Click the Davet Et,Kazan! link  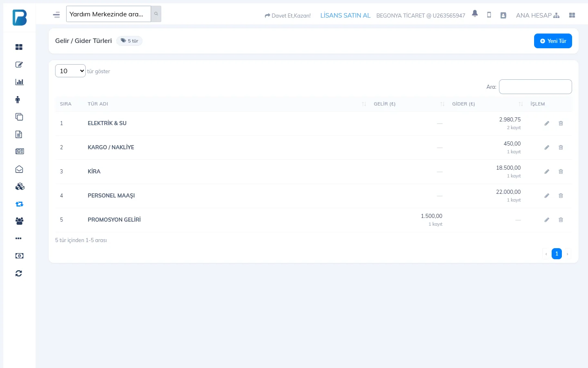tap(288, 16)
